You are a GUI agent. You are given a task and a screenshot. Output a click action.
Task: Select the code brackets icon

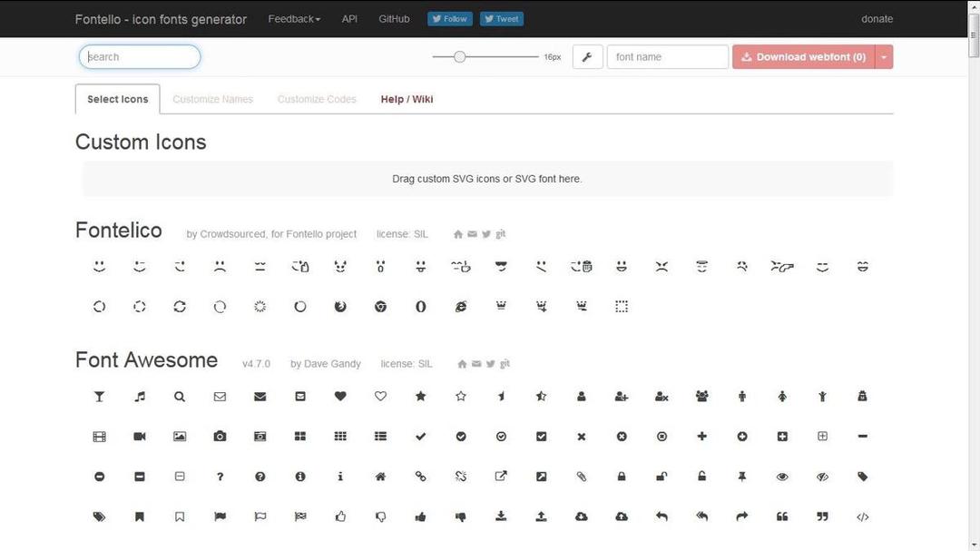coord(863,517)
